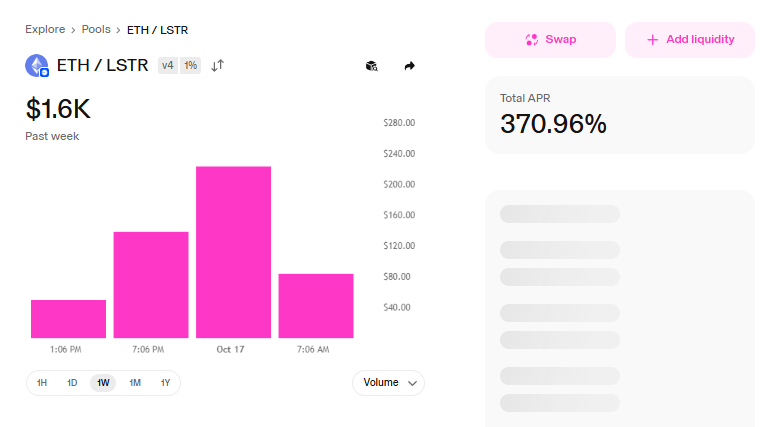771x427 pixels.
Task: Navigate to the Pools breadcrumb link
Action: tap(96, 30)
